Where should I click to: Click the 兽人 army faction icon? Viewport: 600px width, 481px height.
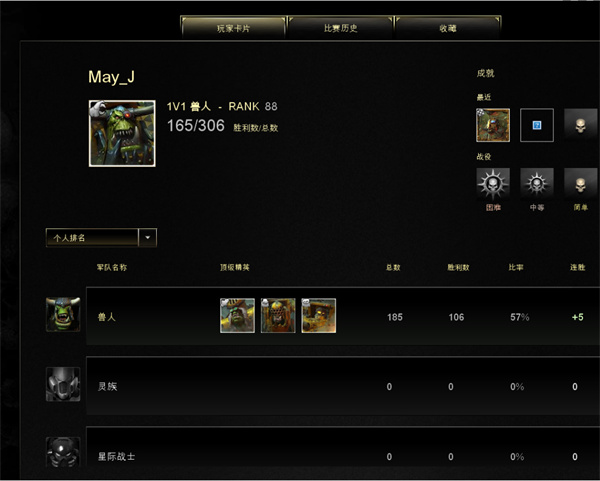tap(63, 315)
